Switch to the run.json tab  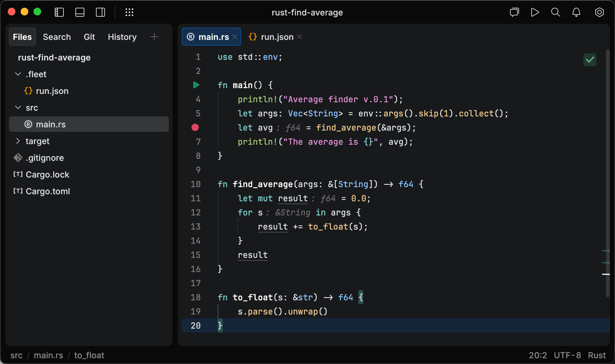point(277,37)
